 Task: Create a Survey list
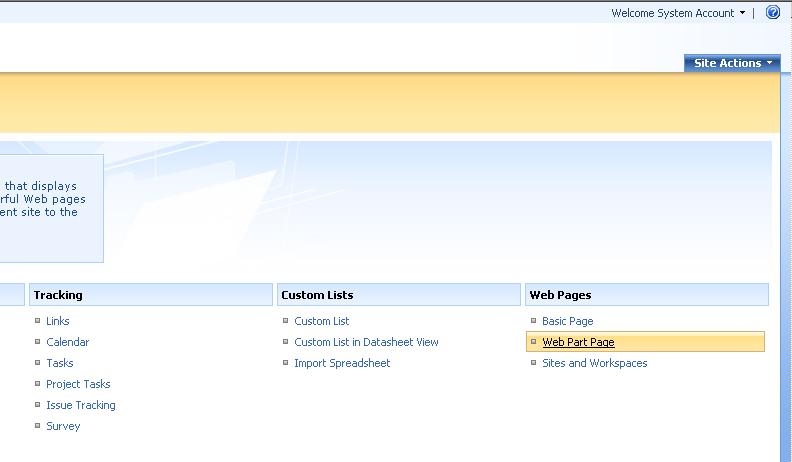pos(63,426)
